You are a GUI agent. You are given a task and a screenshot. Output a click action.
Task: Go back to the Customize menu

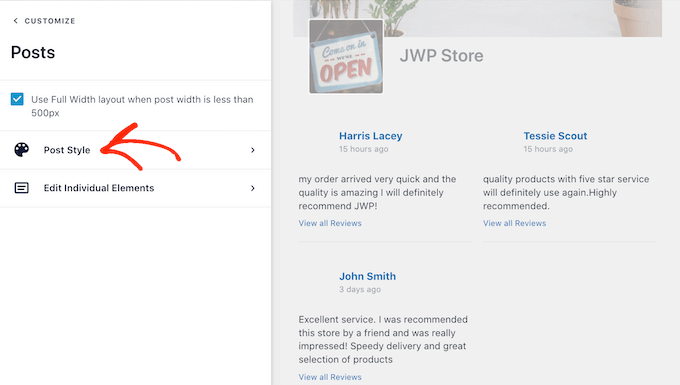[x=44, y=21]
